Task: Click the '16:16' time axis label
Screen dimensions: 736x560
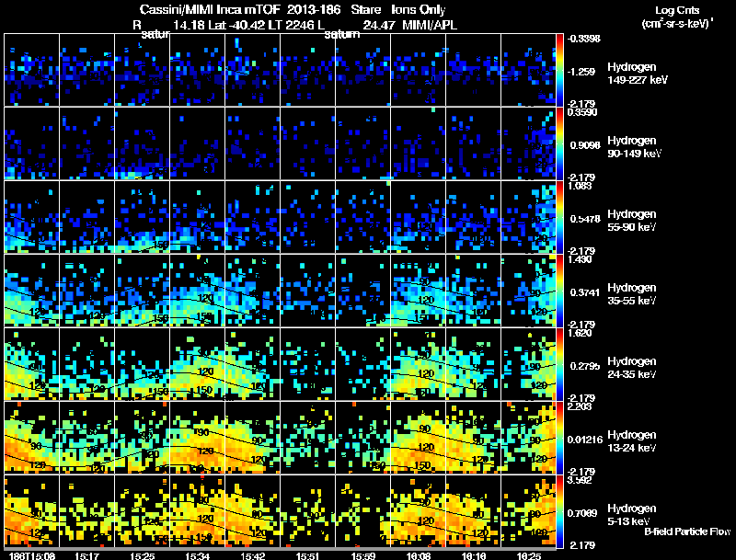Action: click(473, 555)
